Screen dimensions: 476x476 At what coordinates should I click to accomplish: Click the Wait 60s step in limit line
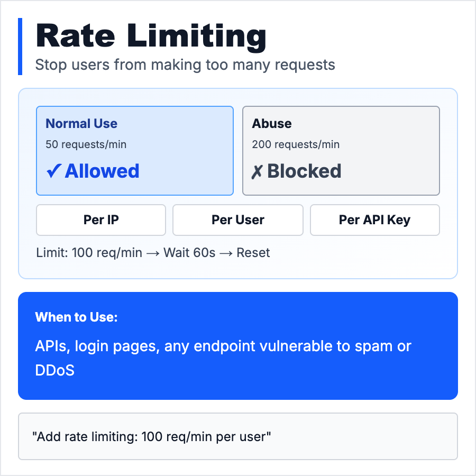pyautogui.click(x=189, y=253)
